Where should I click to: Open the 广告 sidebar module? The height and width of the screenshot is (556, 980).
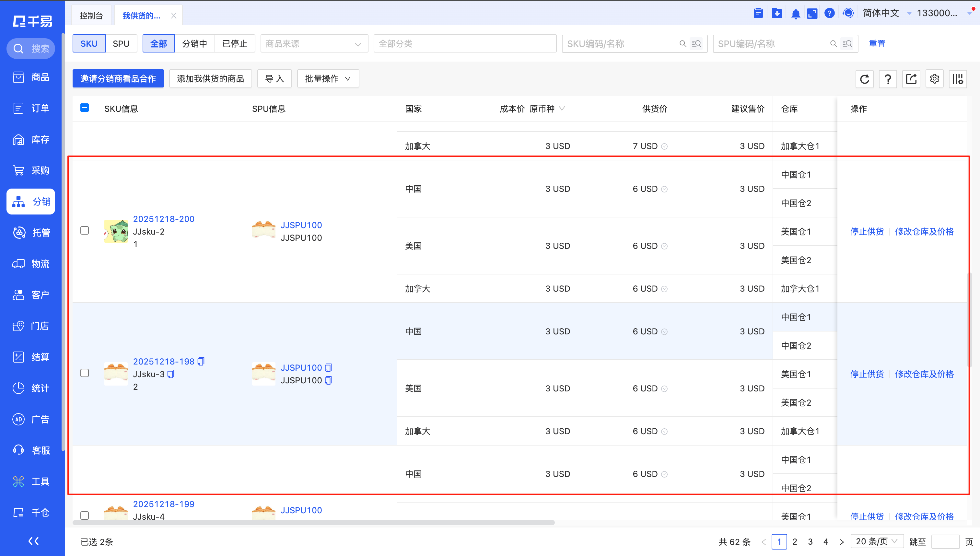(x=31, y=419)
